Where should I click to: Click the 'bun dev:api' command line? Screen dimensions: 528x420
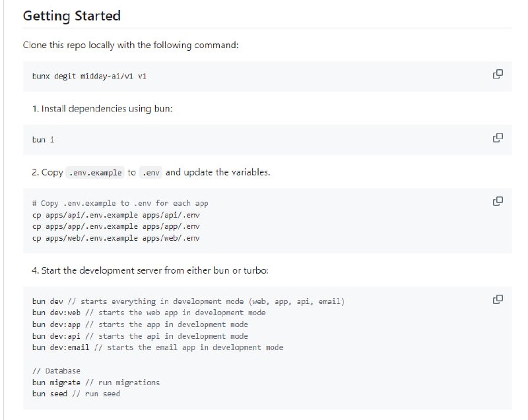click(x=140, y=336)
